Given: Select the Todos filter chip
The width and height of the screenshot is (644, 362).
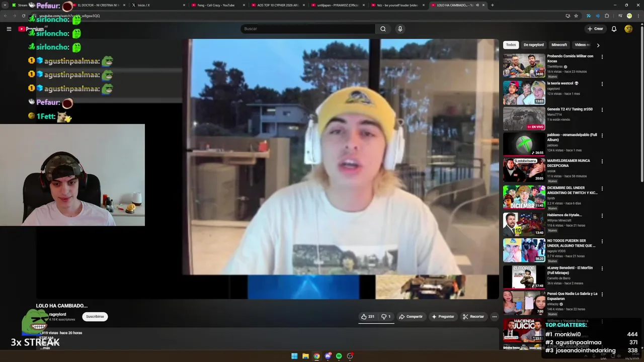Looking at the screenshot, I should (511, 45).
